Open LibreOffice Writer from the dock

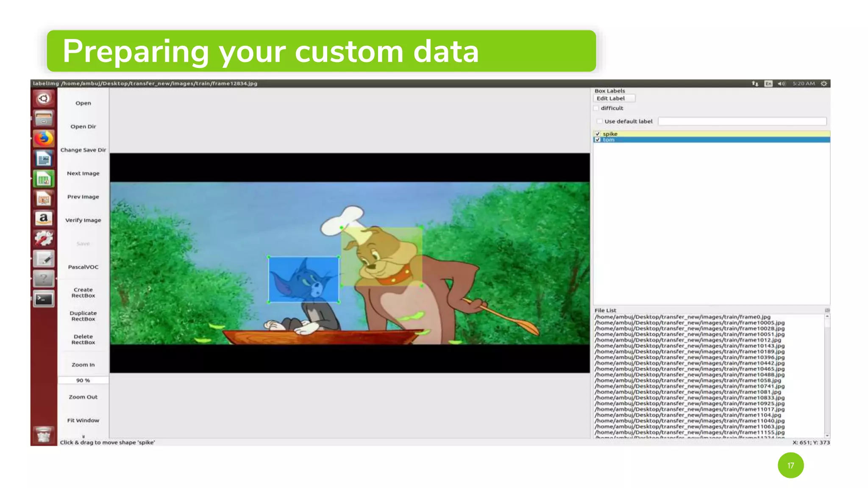pyautogui.click(x=44, y=159)
